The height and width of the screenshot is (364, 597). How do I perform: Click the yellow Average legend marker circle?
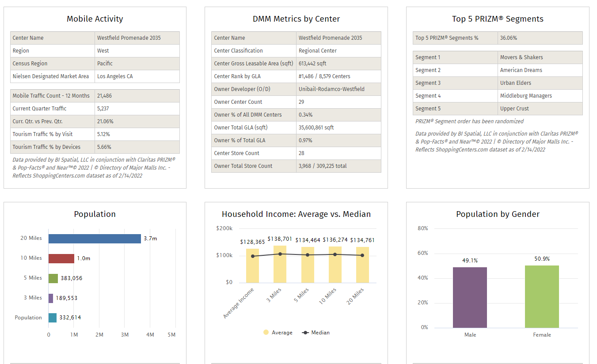[x=266, y=333]
